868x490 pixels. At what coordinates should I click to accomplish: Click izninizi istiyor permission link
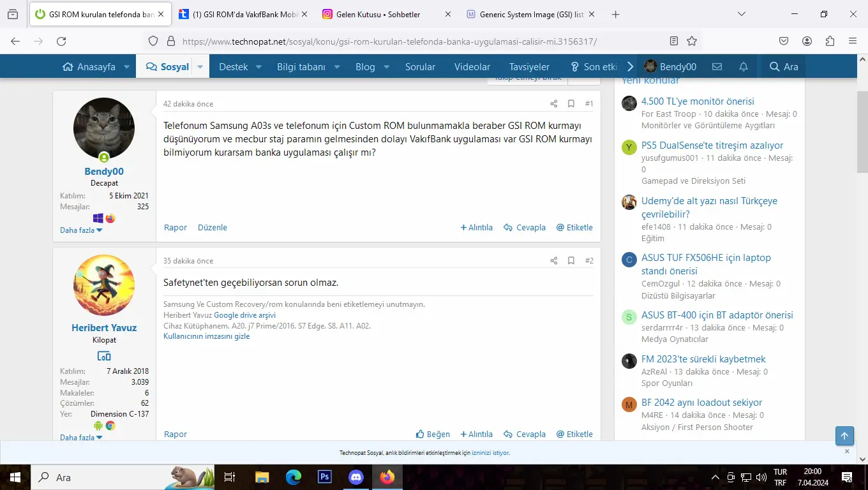click(x=490, y=453)
